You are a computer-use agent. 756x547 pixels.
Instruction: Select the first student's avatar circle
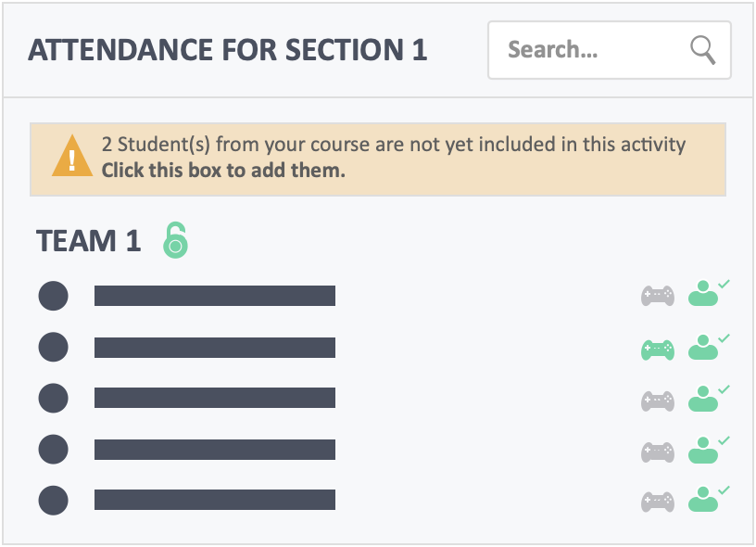pyautogui.click(x=53, y=296)
